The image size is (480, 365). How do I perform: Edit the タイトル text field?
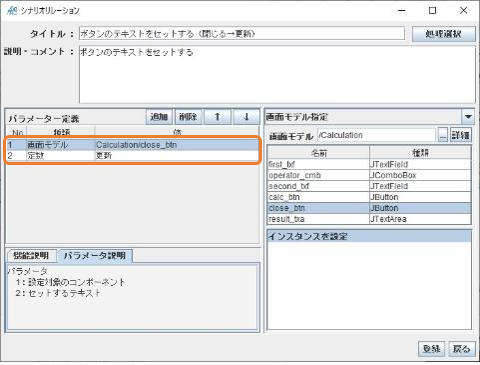click(x=242, y=34)
